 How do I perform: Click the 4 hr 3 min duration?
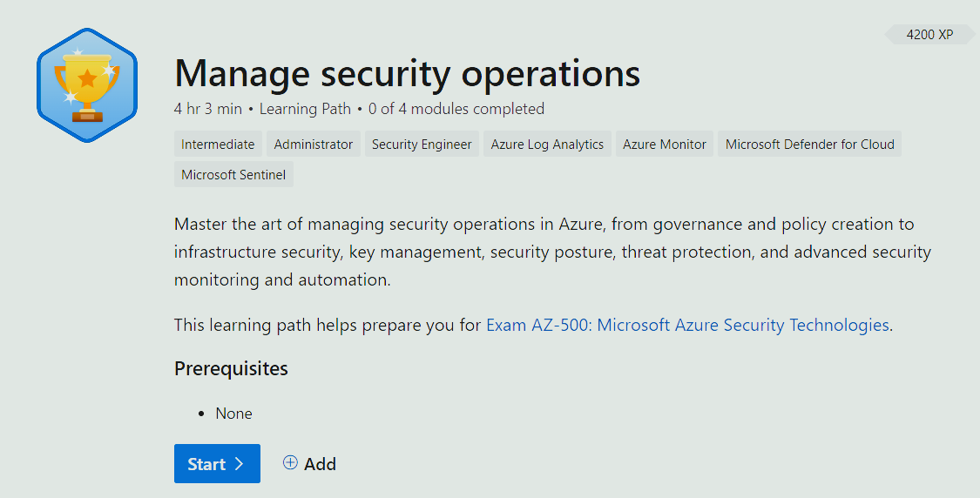click(208, 109)
